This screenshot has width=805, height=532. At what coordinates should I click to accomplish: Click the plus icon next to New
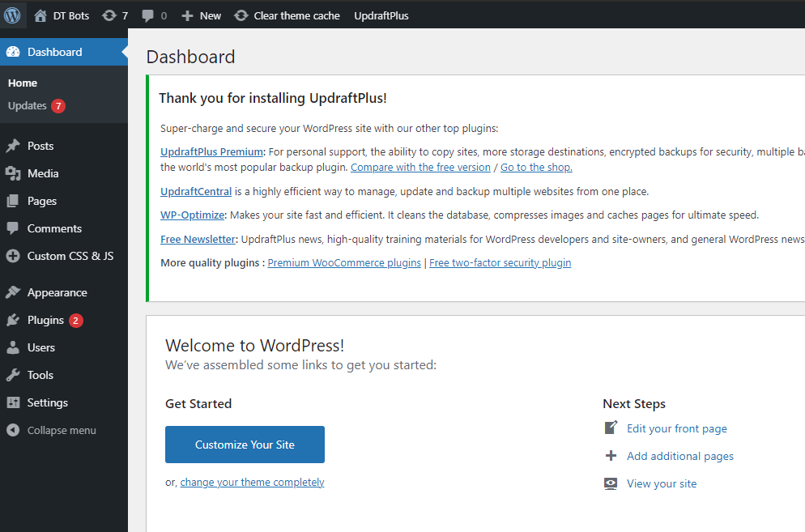coord(187,16)
